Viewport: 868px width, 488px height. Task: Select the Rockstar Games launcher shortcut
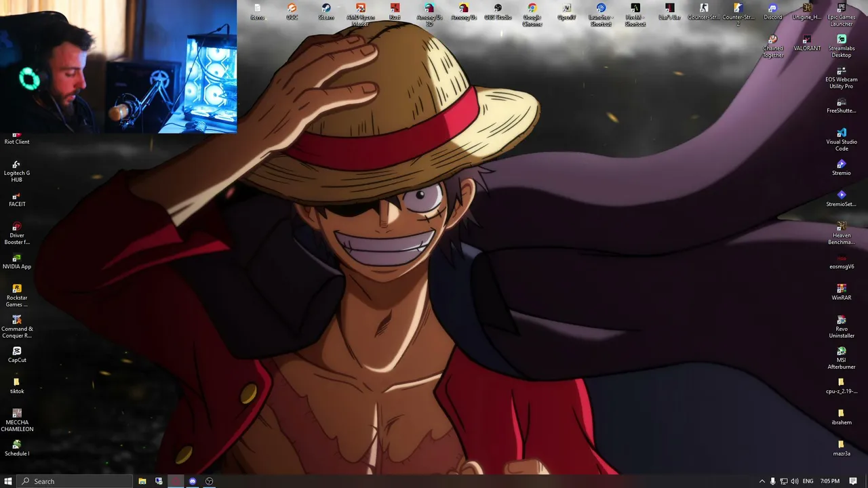tap(17, 296)
